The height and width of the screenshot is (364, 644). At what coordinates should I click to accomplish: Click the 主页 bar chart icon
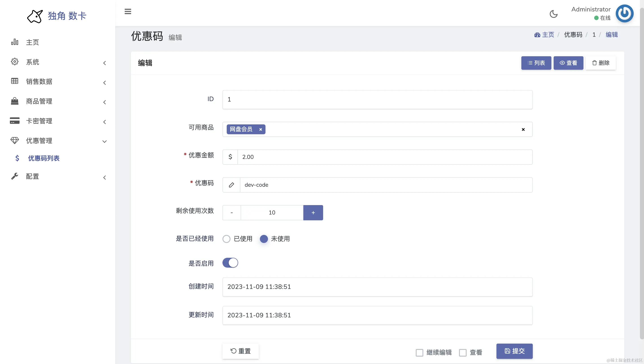(x=15, y=42)
